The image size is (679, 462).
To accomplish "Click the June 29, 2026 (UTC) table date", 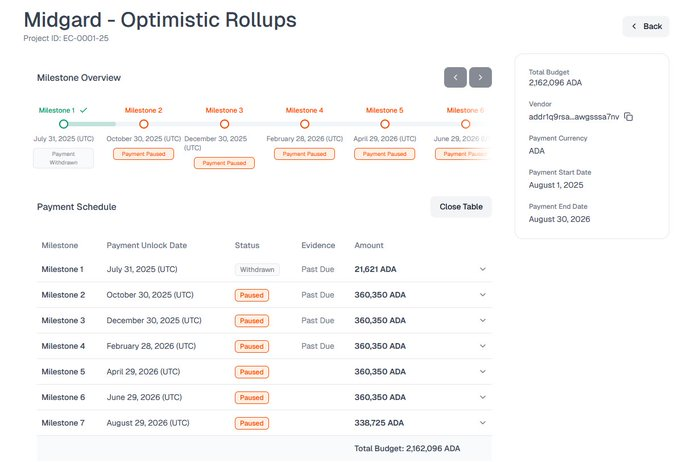I will (144, 397).
